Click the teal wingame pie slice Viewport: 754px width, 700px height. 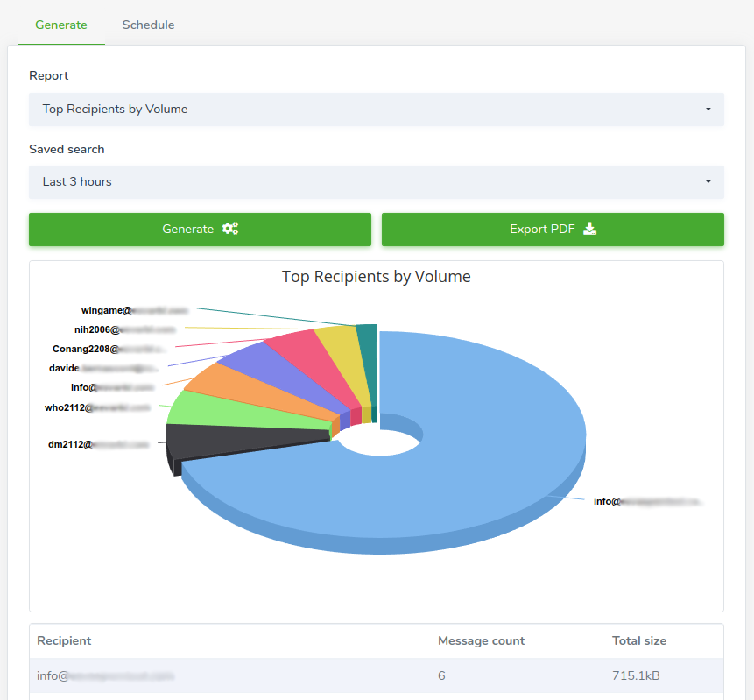pos(369,356)
